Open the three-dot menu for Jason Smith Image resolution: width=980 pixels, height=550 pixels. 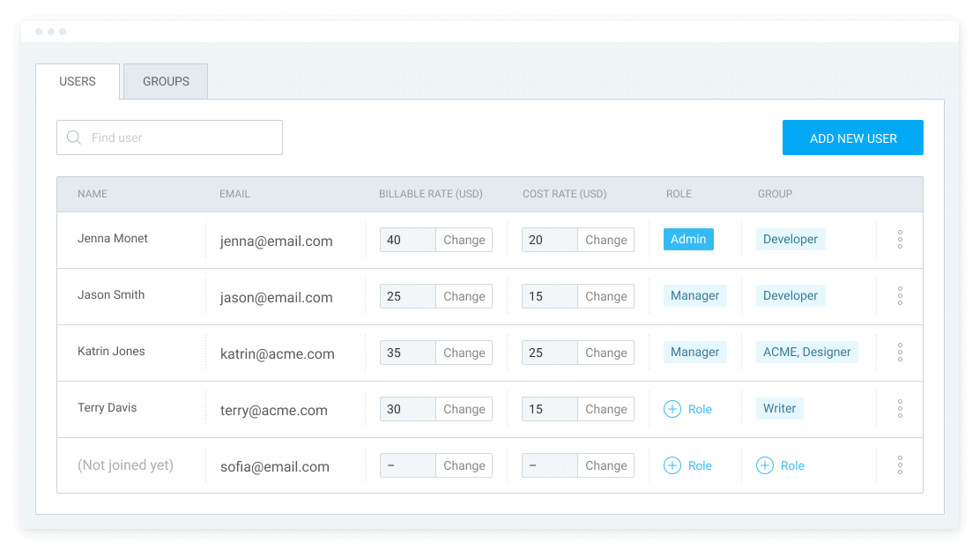tap(900, 296)
